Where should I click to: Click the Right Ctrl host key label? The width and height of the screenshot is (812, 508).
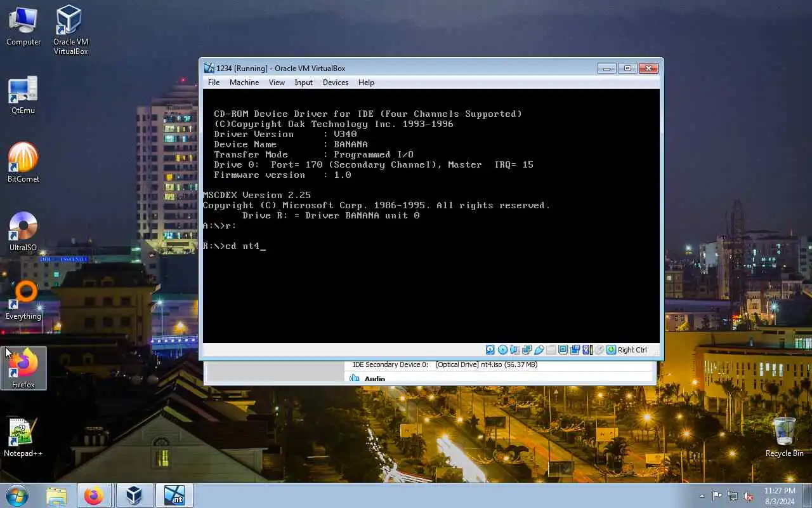[x=632, y=350]
